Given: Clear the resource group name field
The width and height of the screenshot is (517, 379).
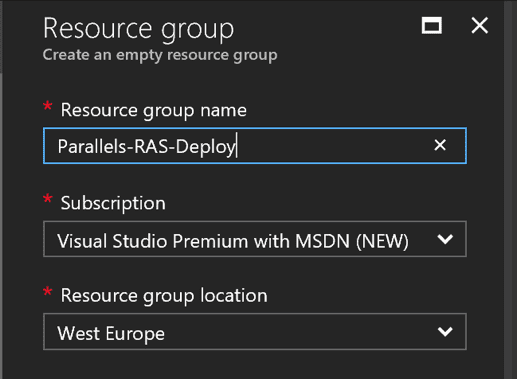Looking at the screenshot, I should coord(440,145).
